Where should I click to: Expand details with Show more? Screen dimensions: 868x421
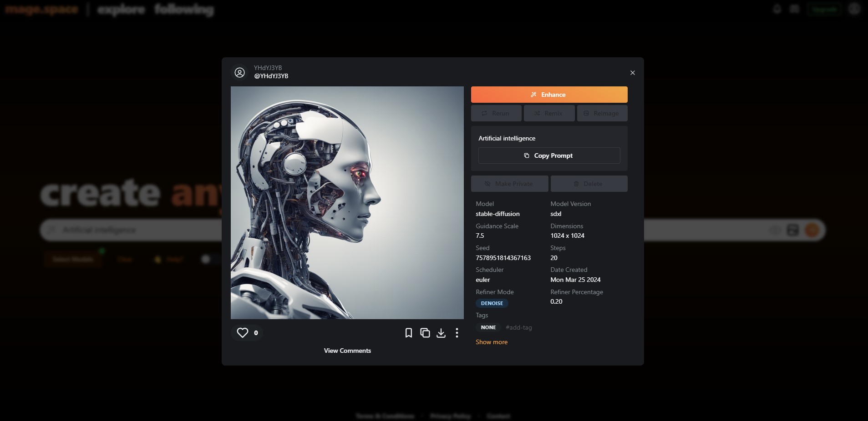(x=492, y=342)
